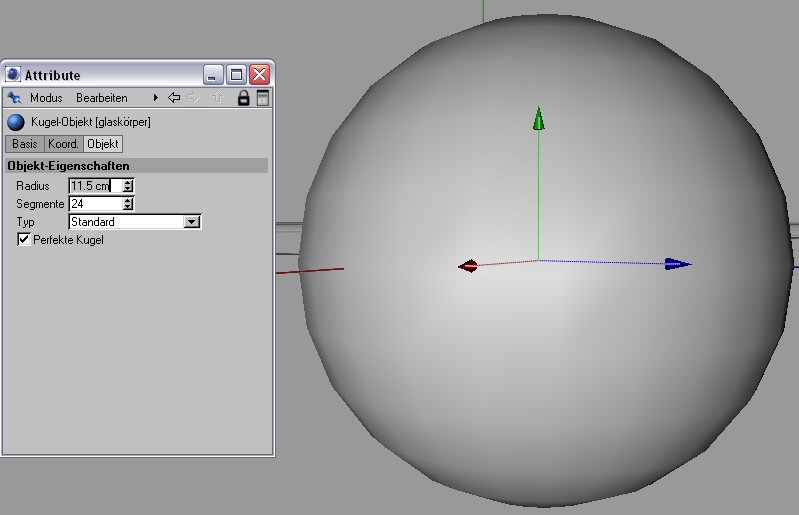Viewport: 799px width, 515px height.
Task: Open the Typ dropdown showing Standard
Action: click(193, 222)
